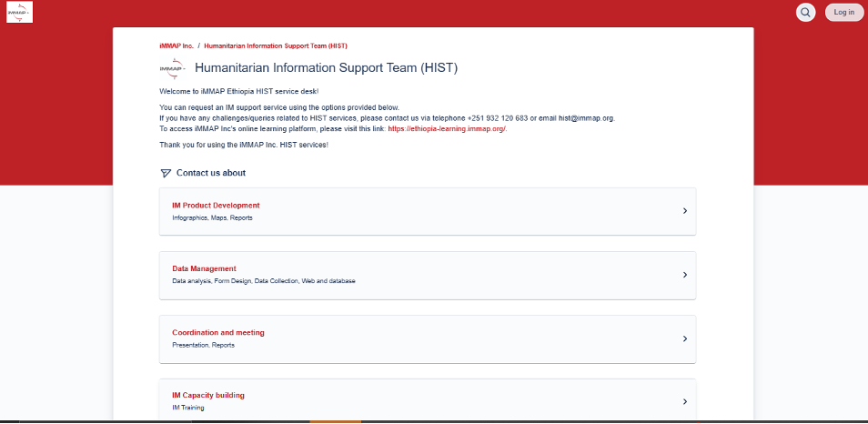This screenshot has width=868, height=424.
Task: Open the Data Management request type
Action: (428, 275)
